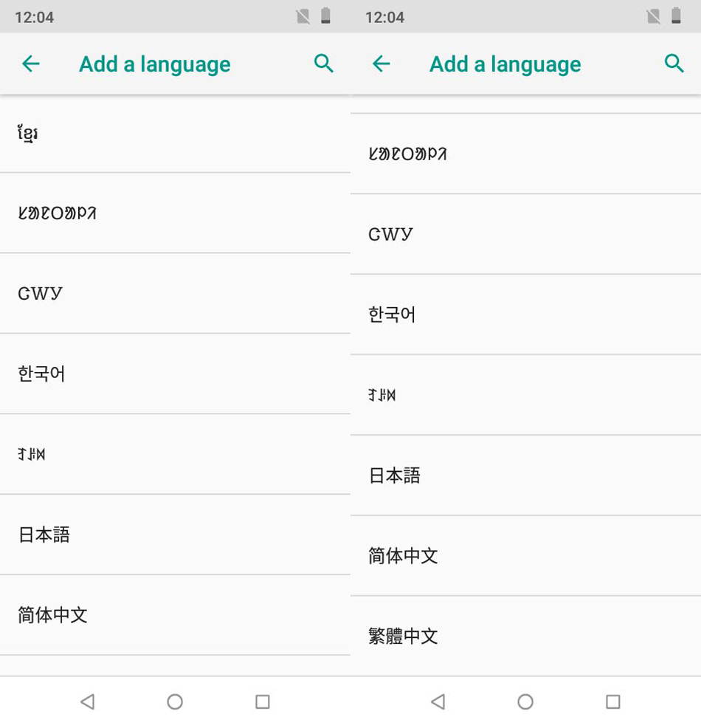
Task: Select the Khmer language ខ្មែរ on left screen
Action: pyautogui.click(x=175, y=134)
